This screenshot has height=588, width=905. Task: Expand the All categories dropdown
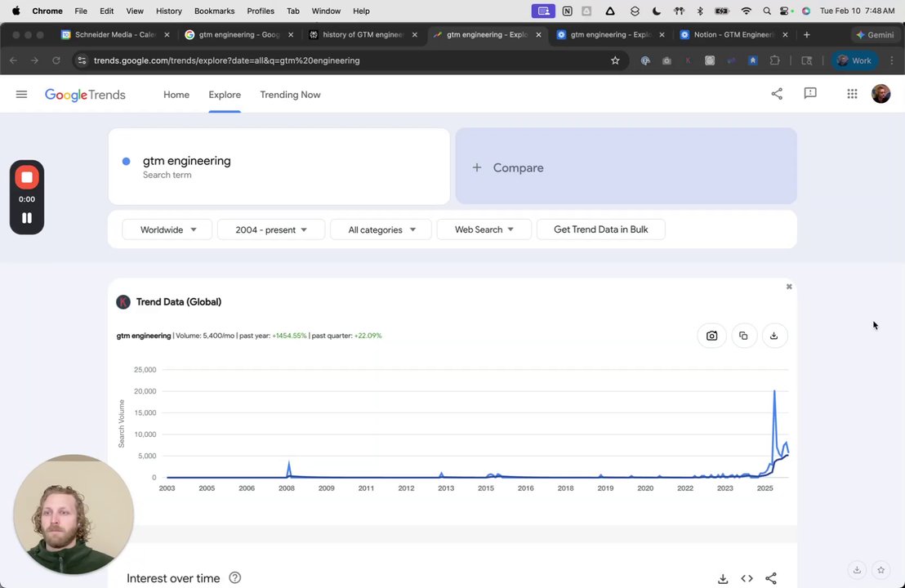[381, 229]
